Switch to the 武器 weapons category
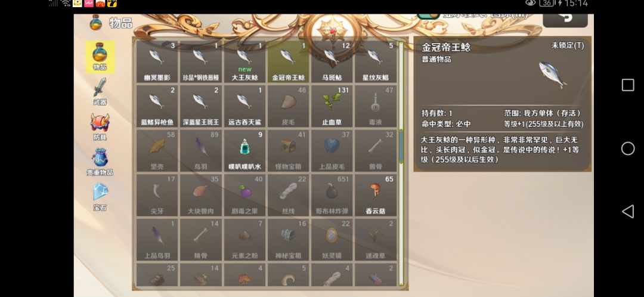The image size is (644, 297). click(100, 92)
